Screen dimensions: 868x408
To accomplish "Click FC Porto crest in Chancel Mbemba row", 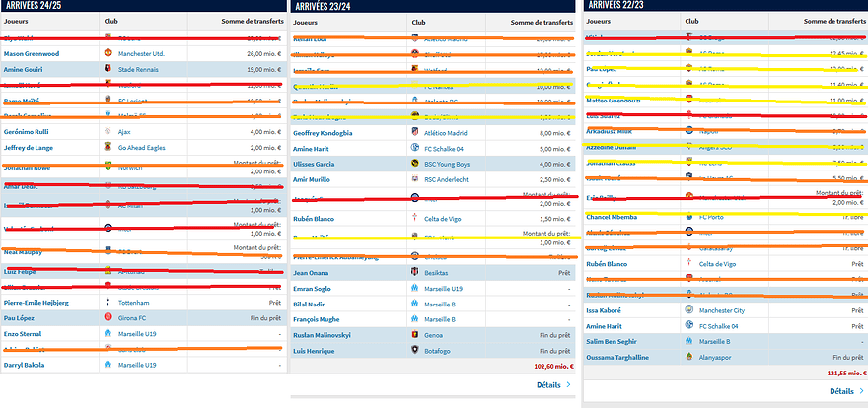I will coord(689,217).
